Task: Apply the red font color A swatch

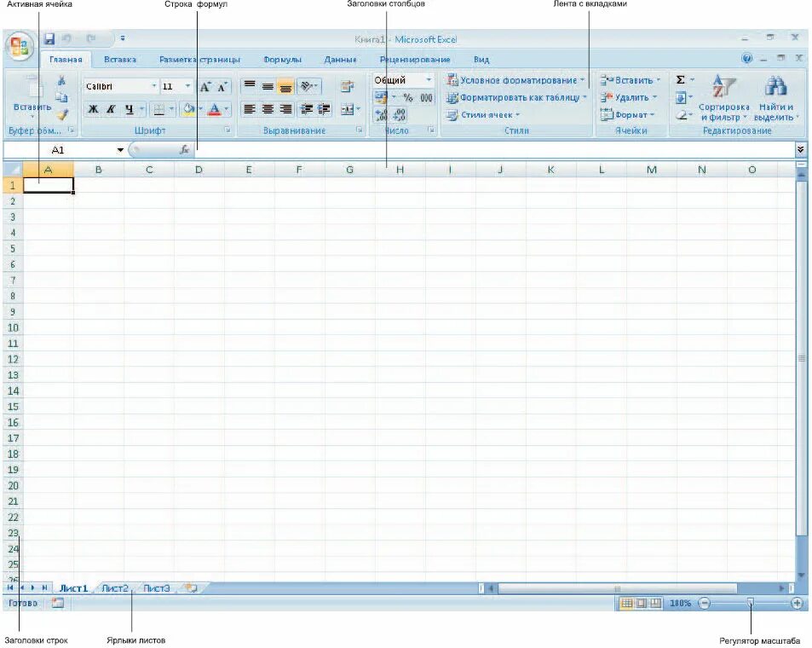Action: pos(214,109)
